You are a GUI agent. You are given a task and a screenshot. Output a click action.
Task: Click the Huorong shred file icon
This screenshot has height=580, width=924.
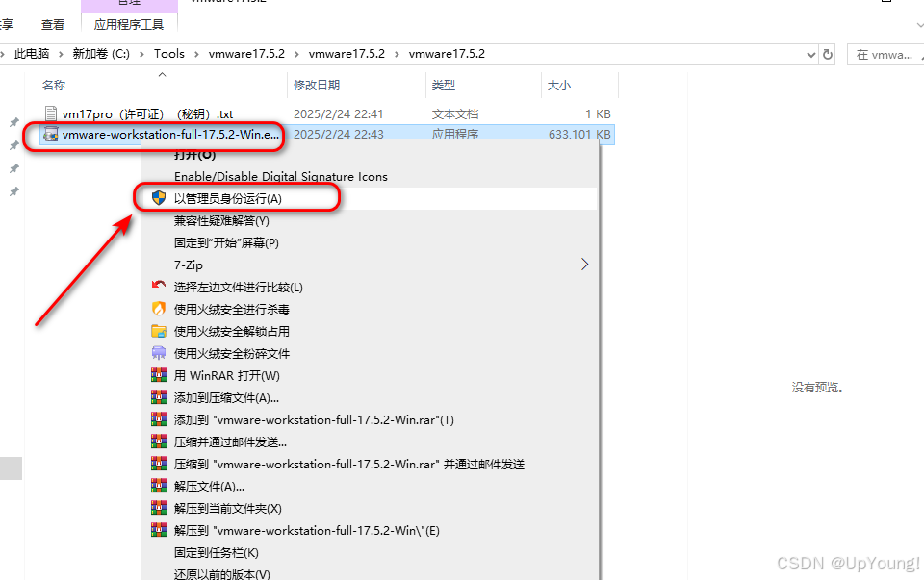[159, 353]
